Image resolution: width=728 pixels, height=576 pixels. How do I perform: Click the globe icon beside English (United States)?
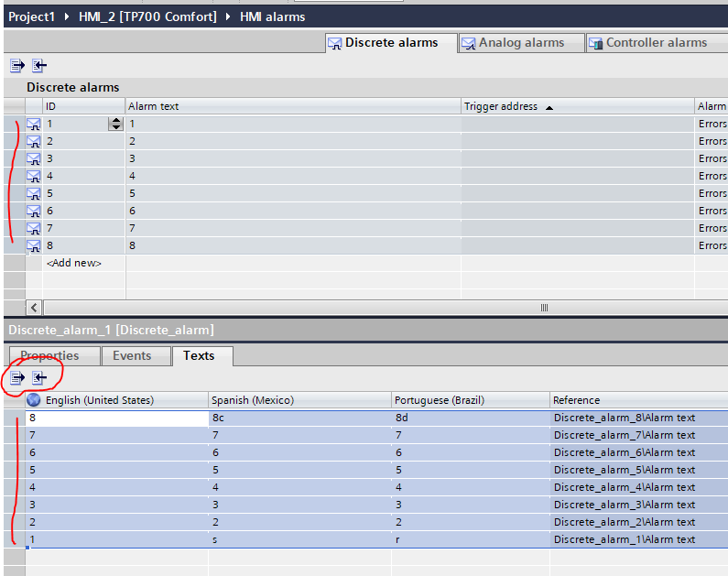(34, 399)
